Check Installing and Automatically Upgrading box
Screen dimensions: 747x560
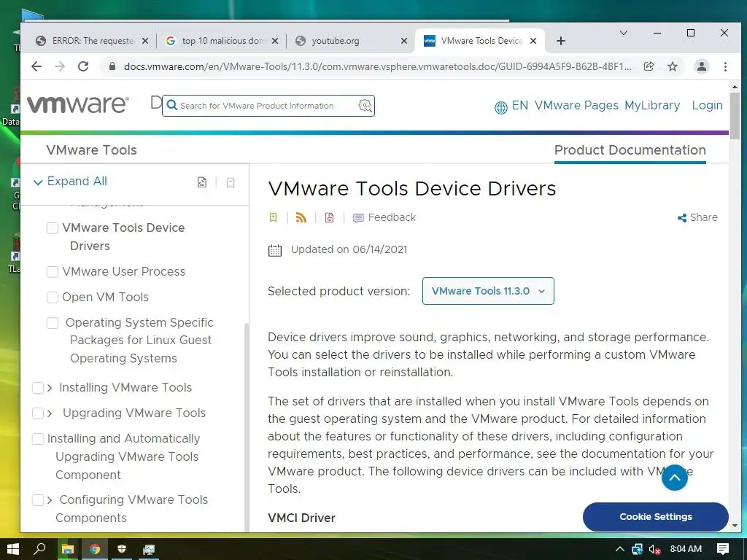point(38,438)
